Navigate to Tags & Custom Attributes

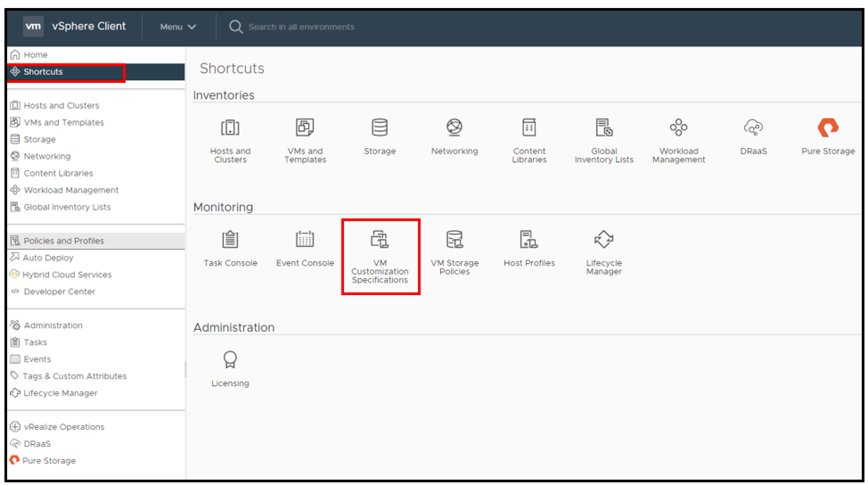[x=74, y=376]
